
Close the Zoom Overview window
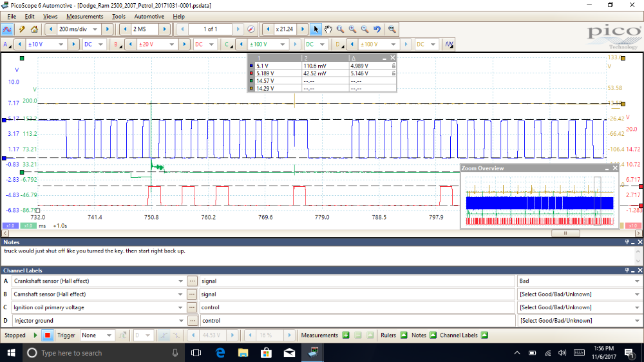(614, 168)
